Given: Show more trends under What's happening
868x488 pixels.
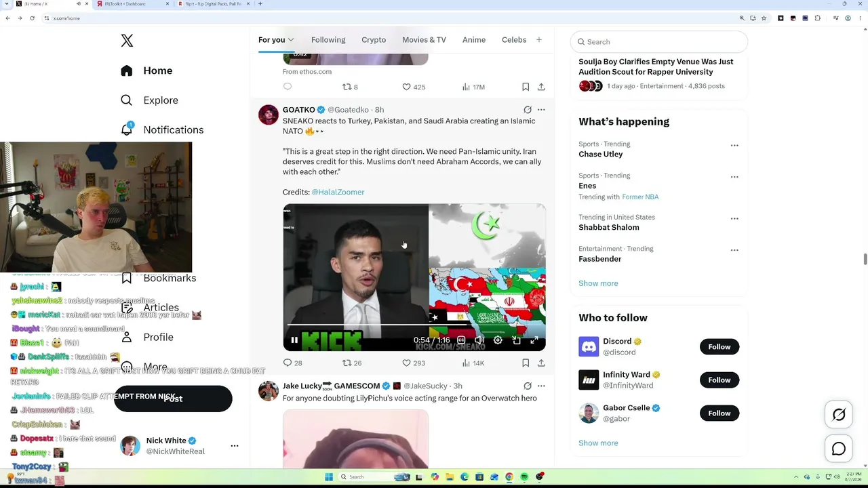Looking at the screenshot, I should [x=598, y=283].
